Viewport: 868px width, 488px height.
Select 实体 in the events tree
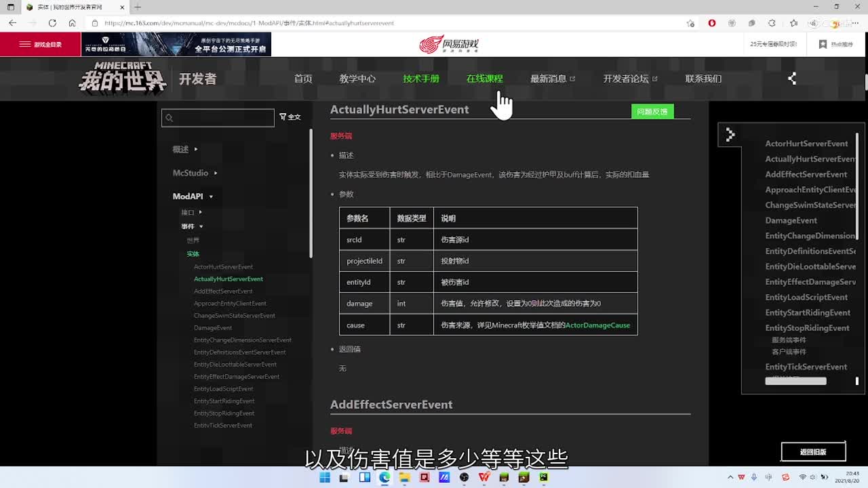click(x=193, y=254)
